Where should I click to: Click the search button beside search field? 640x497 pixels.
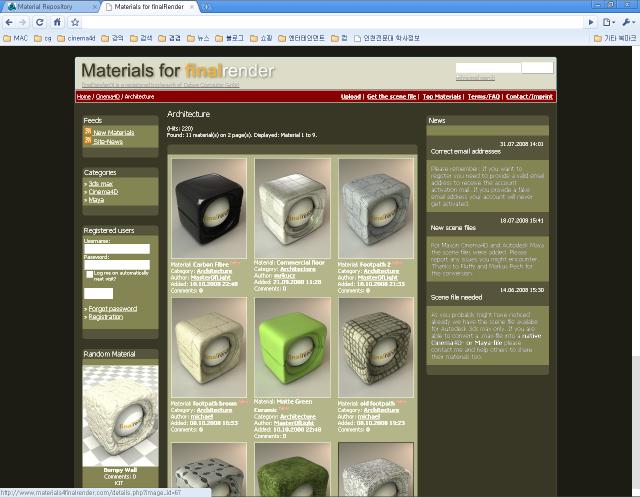point(537,68)
